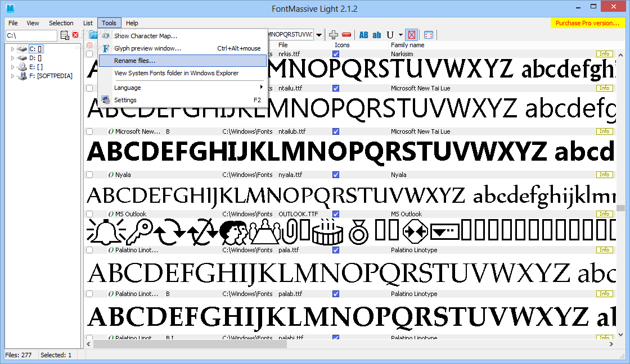Switch sample text to lowercase ab

tap(376, 35)
